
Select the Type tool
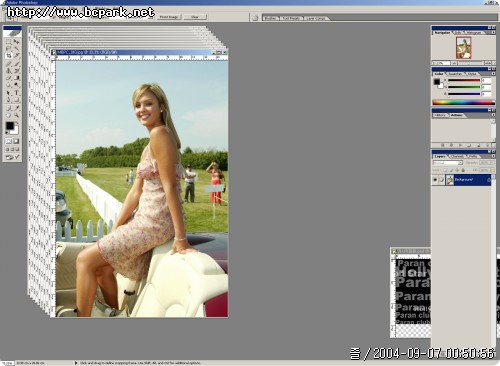pos(16,93)
